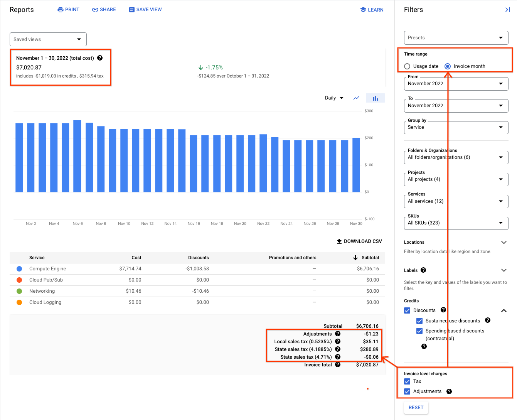Open help icon next to Adjustments row
Screen dimensions: 517x420
[338, 334]
